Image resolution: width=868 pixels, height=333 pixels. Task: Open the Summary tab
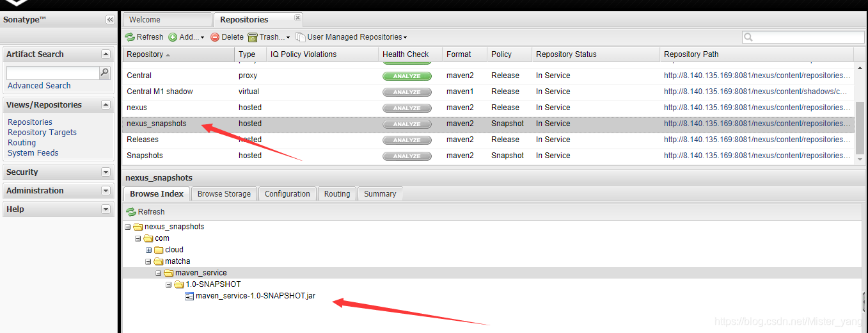tap(380, 194)
